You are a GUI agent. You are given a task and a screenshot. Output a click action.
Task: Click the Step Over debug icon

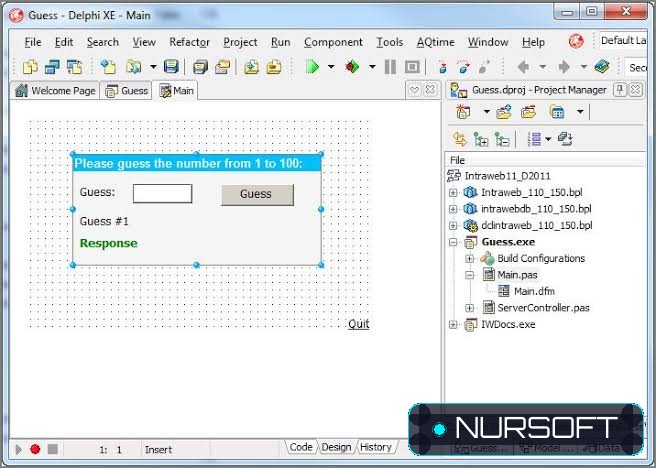[463, 66]
